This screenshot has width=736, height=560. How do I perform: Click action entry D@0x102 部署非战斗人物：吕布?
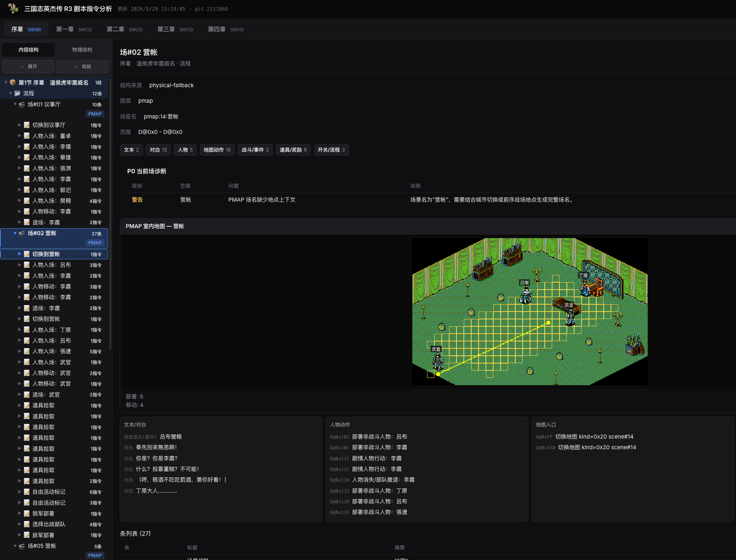(369, 437)
